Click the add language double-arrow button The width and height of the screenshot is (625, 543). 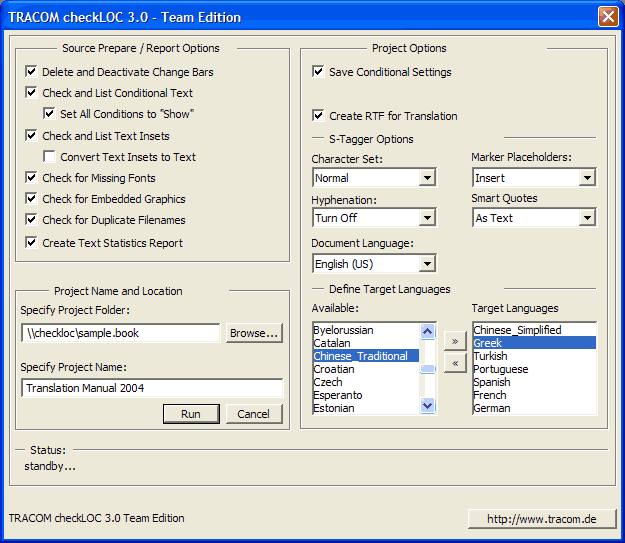[454, 341]
